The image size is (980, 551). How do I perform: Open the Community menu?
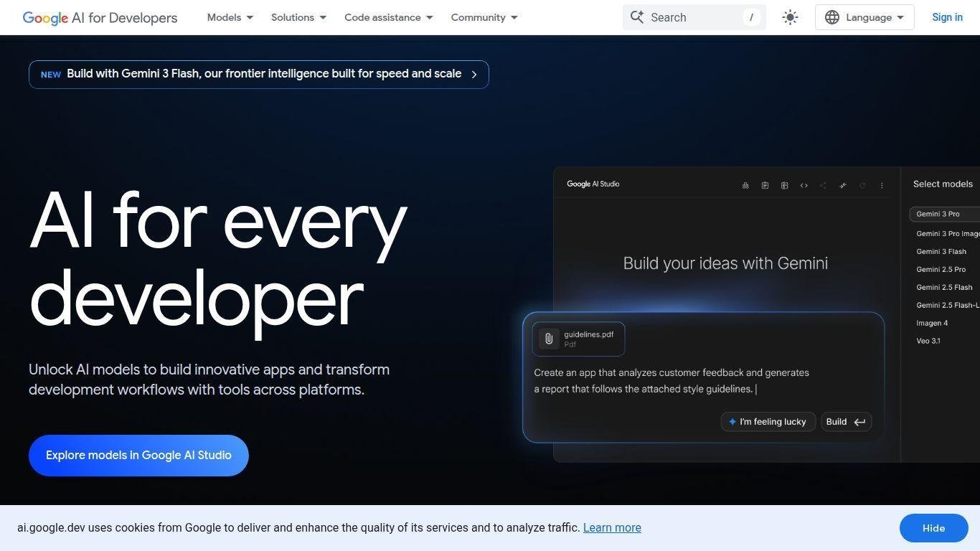click(x=484, y=17)
